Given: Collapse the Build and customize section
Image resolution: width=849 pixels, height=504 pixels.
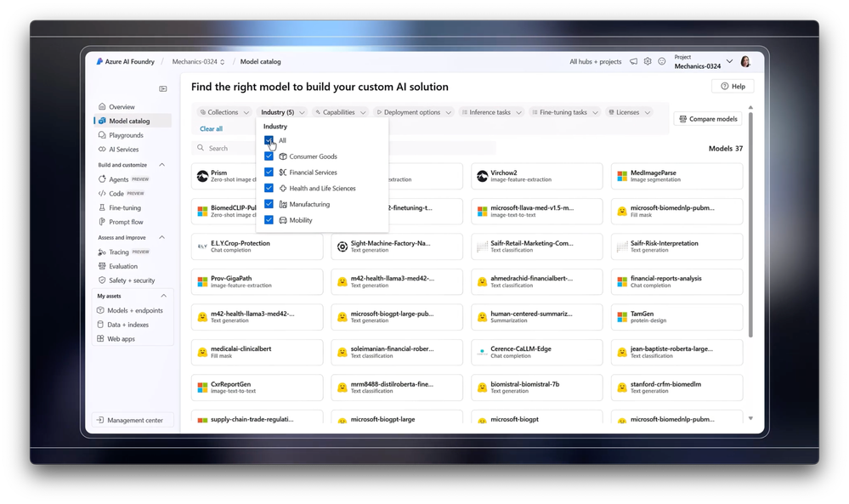Looking at the screenshot, I should tap(161, 165).
